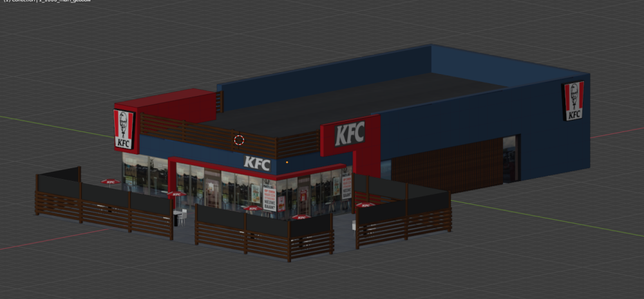Image resolution: width=644 pixels, height=299 pixels.
Task: Click the white KFC text on the blue fascia
Action: 256,162
